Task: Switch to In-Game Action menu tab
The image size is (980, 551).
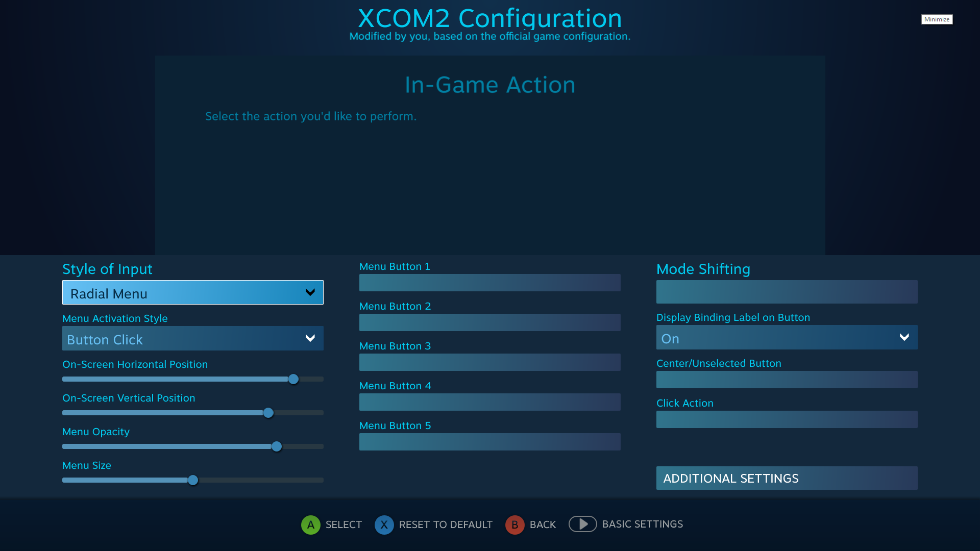Action: (x=490, y=84)
